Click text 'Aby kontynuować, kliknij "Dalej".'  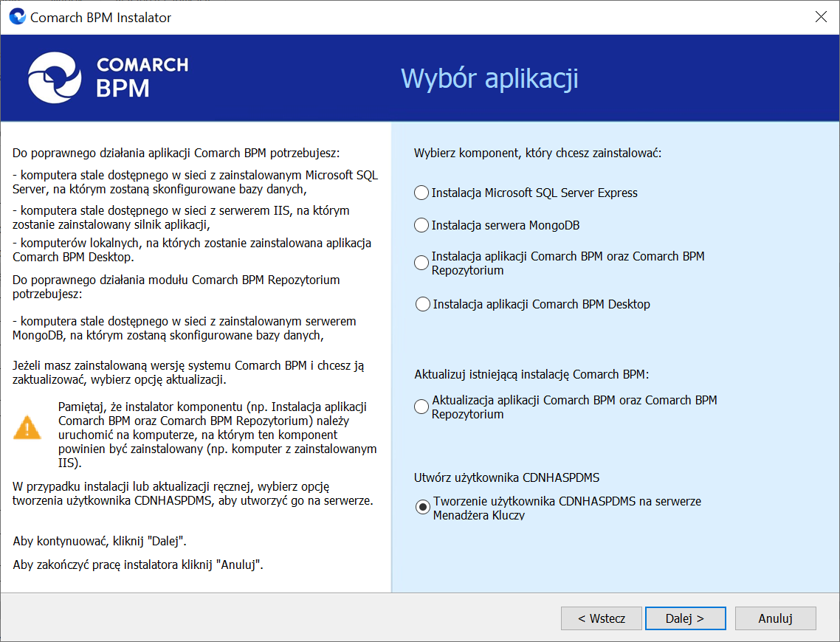coord(100,541)
